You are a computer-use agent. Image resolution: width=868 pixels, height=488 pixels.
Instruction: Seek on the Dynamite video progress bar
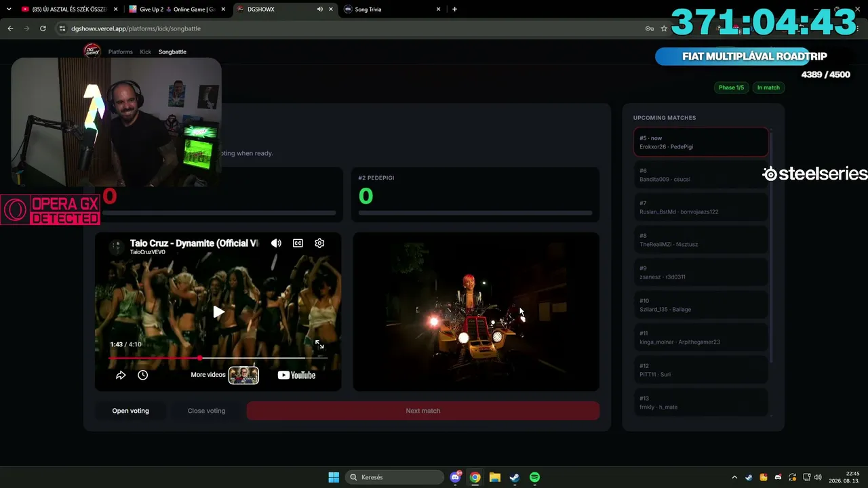[218, 358]
